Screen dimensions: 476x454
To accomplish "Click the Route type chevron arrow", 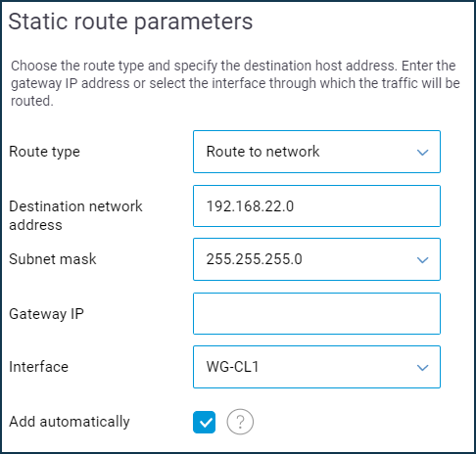I will coord(423,153).
